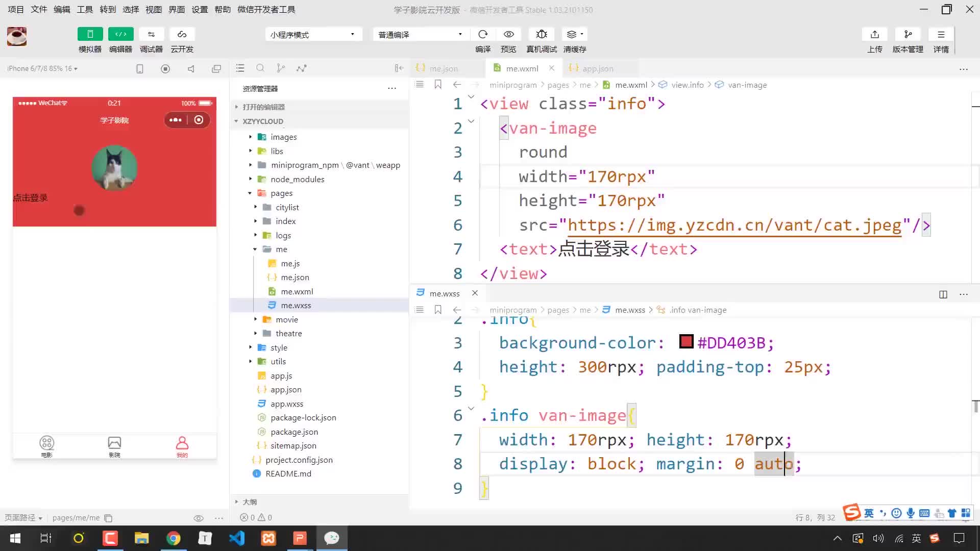Image resolution: width=980 pixels, height=551 pixels.
Task: Open Chrome from the taskbar
Action: coord(174,538)
